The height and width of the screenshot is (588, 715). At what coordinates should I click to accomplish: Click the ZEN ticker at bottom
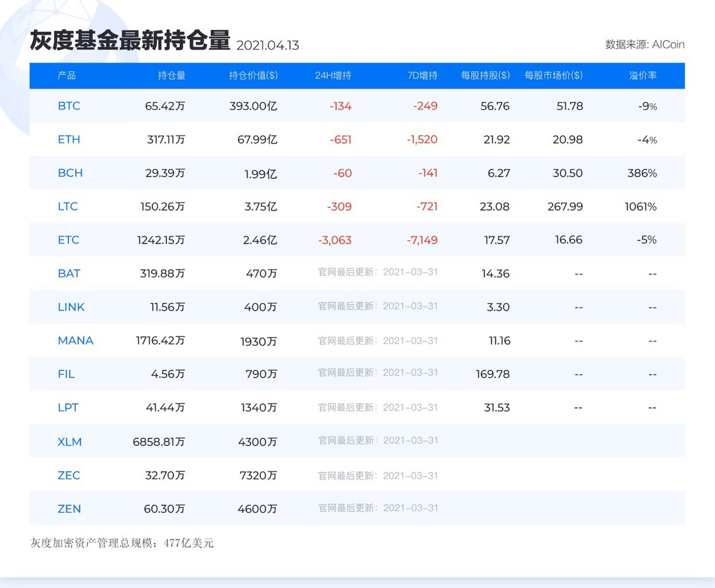[69, 509]
